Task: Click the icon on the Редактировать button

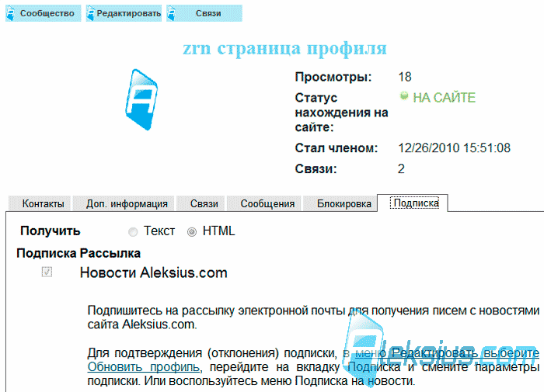Action: pyautogui.click(x=91, y=13)
